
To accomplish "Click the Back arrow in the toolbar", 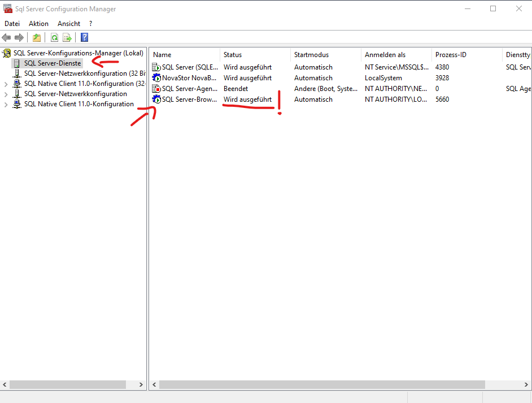I will (7, 38).
